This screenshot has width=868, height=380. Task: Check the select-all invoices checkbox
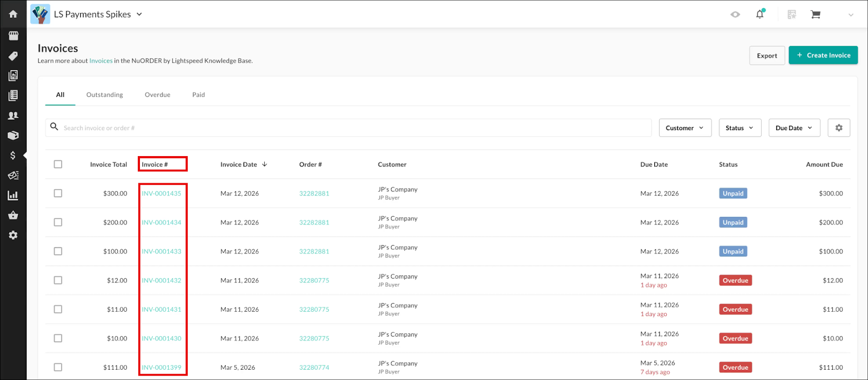[x=58, y=164]
